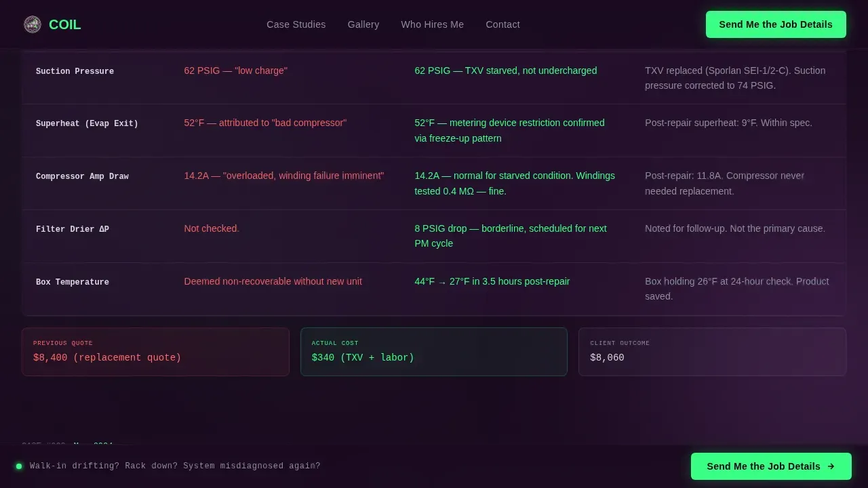Click the Box Temperature row label
The image size is (868, 488).
tap(73, 282)
